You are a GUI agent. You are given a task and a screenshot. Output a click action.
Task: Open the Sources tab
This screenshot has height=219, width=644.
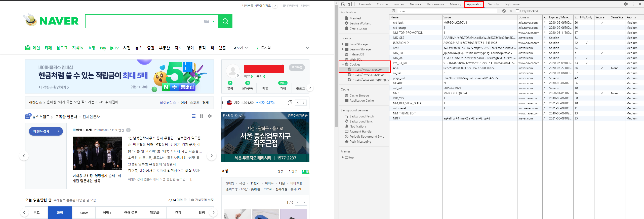click(398, 4)
